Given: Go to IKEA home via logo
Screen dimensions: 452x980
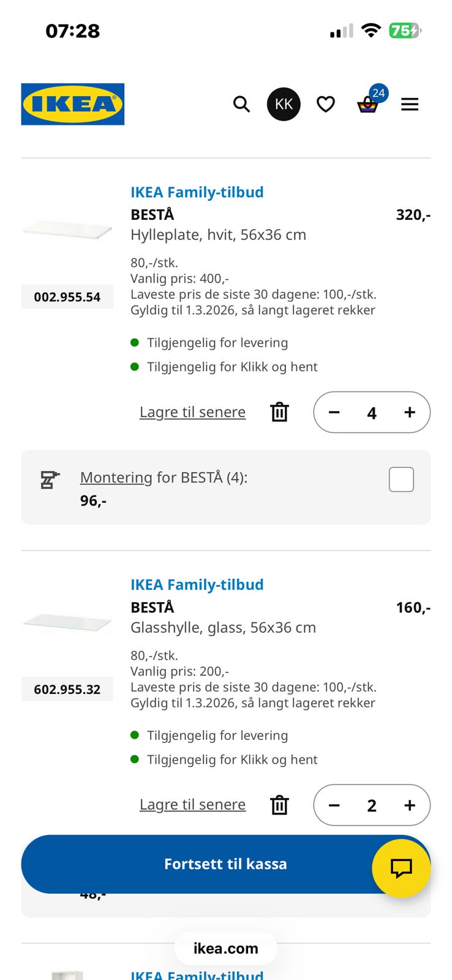Looking at the screenshot, I should click(x=73, y=104).
